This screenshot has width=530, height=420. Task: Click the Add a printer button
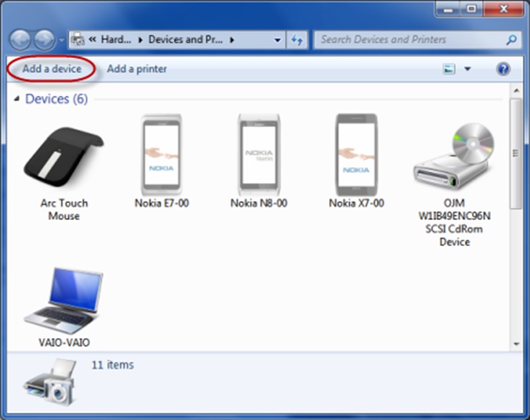(x=137, y=69)
